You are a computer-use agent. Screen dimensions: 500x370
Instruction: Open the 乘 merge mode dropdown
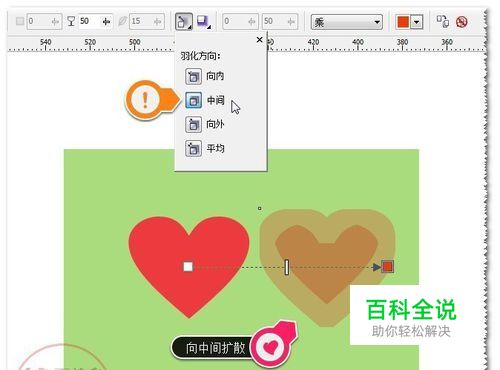click(x=347, y=22)
